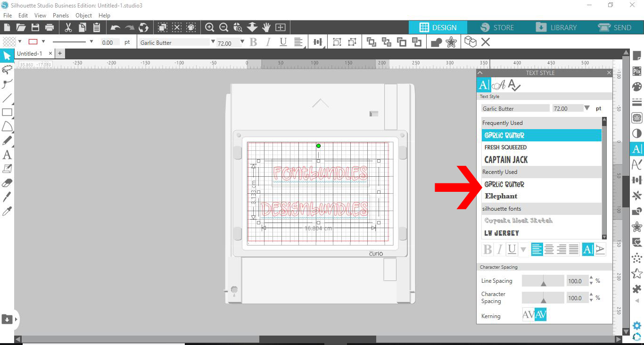Open the Rhinestones dotted-pattern panel
The width and height of the screenshot is (644, 345).
tap(637, 258)
